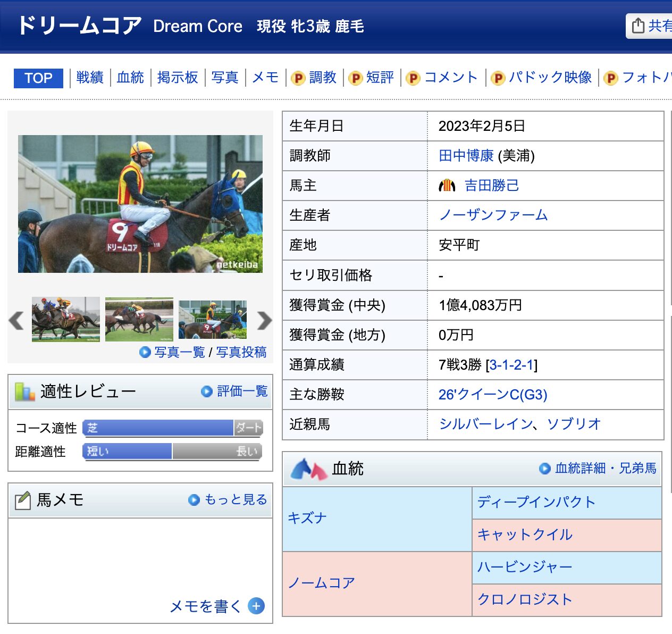The width and height of the screenshot is (672, 634).
Task: Click premium P icon beside 調教
Action: [298, 78]
